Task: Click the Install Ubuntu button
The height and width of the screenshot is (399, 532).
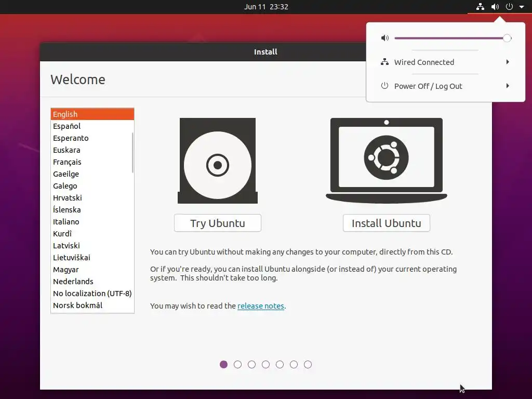Action: (387, 223)
